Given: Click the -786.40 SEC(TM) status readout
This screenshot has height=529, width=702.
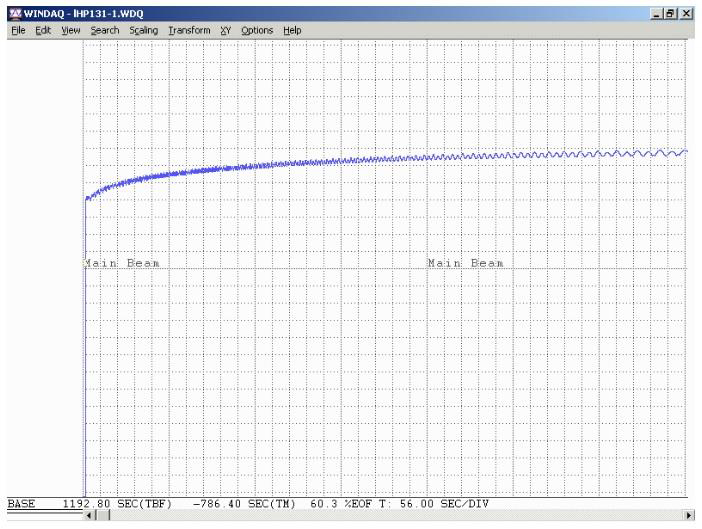Looking at the screenshot, I should 244,504.
